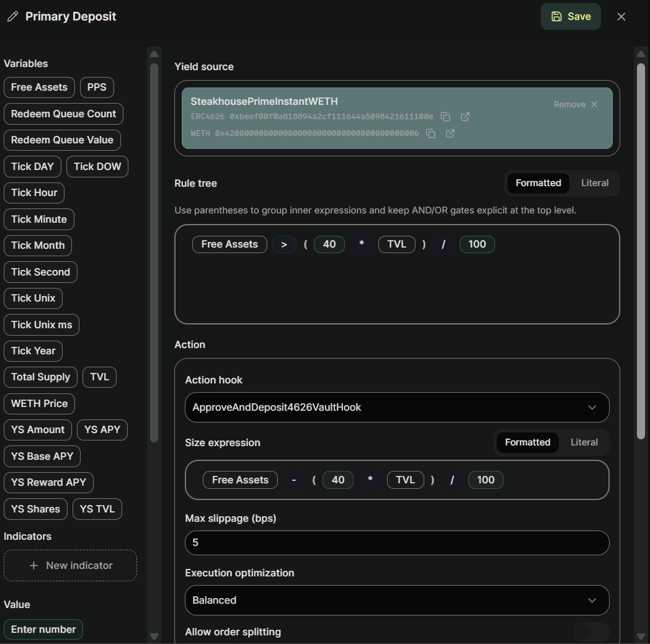The width and height of the screenshot is (650, 644).
Task: Insert the YS Reward APY variable
Action: [48, 482]
